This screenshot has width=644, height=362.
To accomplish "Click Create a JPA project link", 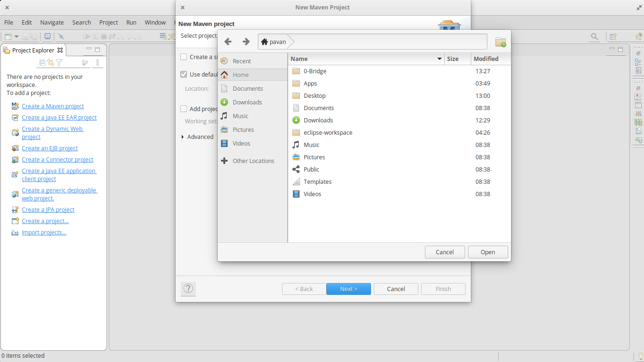I will [x=48, y=210].
